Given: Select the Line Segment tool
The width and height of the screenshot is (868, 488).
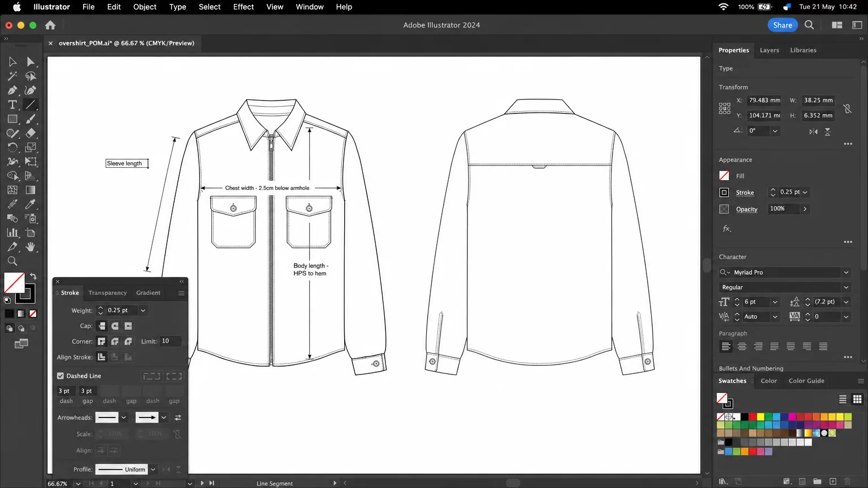Looking at the screenshot, I should click(x=31, y=104).
